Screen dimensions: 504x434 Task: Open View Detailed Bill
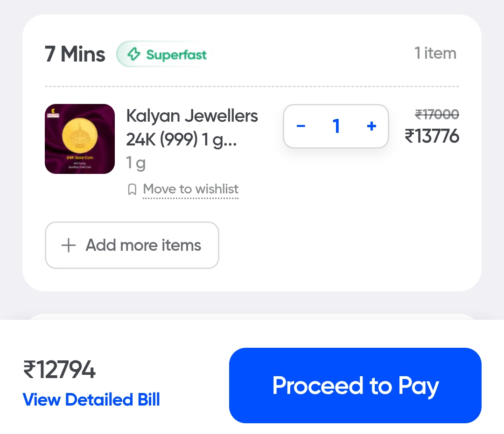pyautogui.click(x=91, y=400)
